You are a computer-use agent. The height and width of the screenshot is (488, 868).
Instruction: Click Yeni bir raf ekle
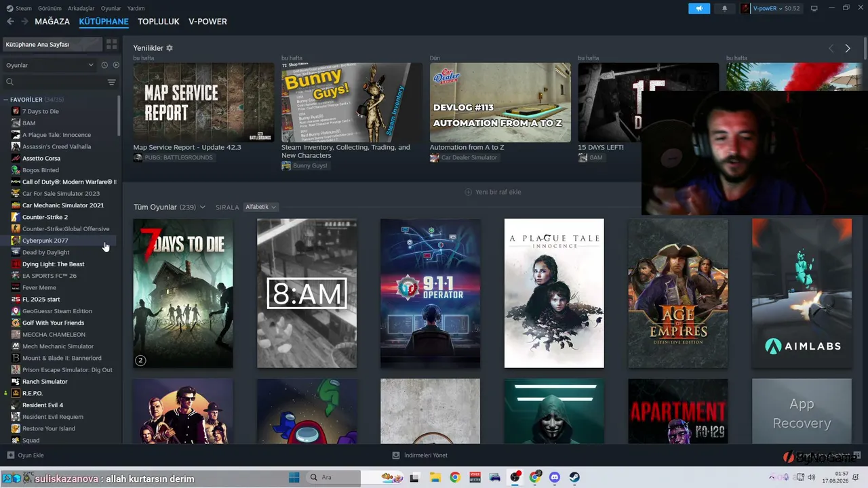pos(493,192)
